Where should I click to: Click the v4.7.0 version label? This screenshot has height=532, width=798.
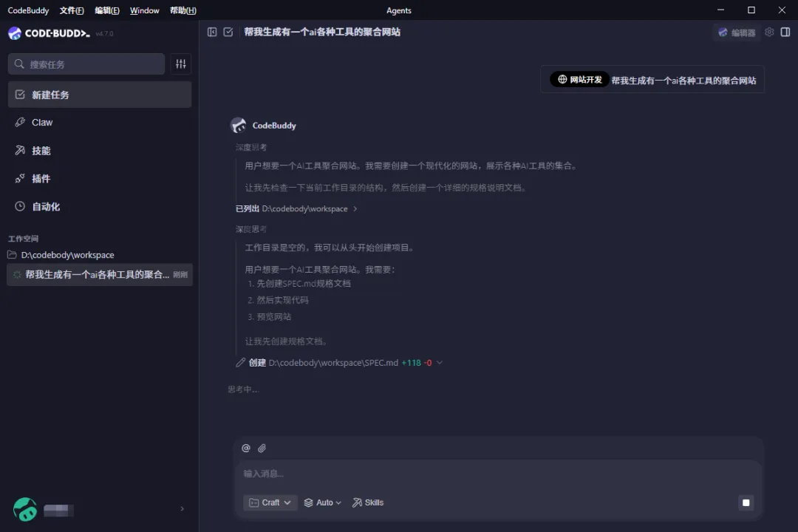(x=104, y=33)
